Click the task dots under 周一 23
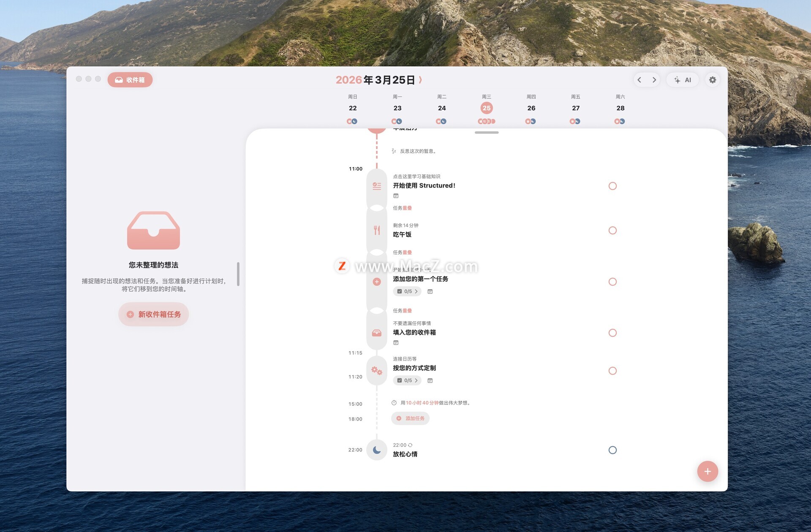This screenshot has width=811, height=532. 397,121
